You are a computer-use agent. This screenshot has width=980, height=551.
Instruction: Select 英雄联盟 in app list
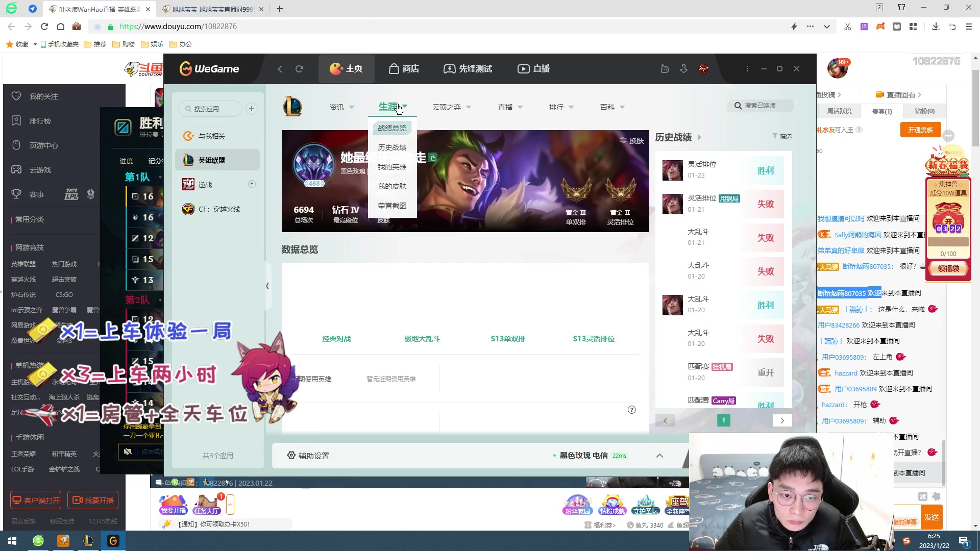click(217, 160)
